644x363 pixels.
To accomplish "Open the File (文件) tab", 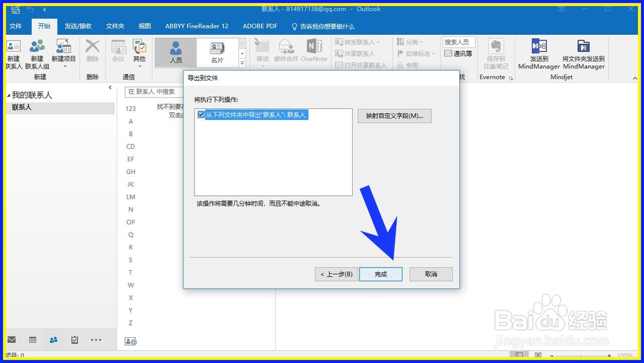I will [x=15, y=26].
